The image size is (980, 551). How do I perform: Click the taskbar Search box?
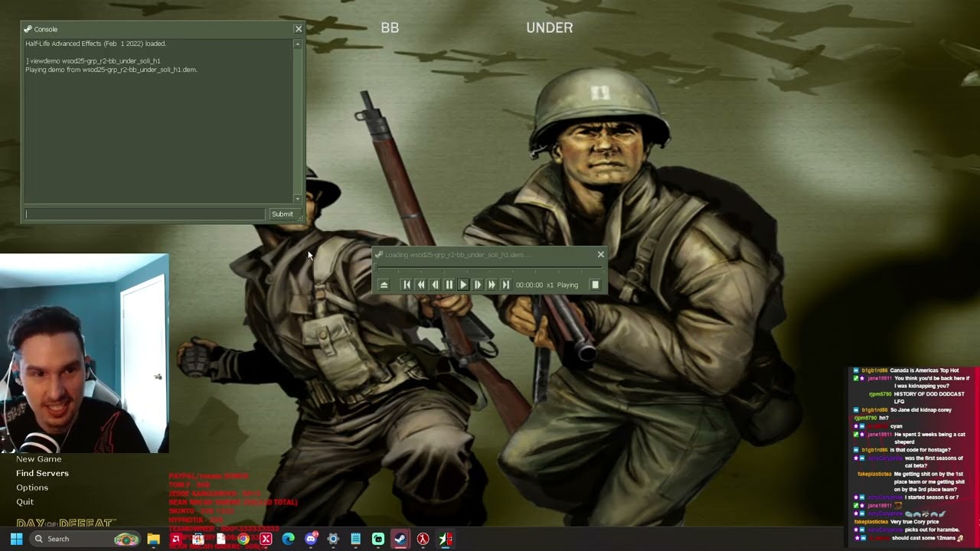coord(86,539)
